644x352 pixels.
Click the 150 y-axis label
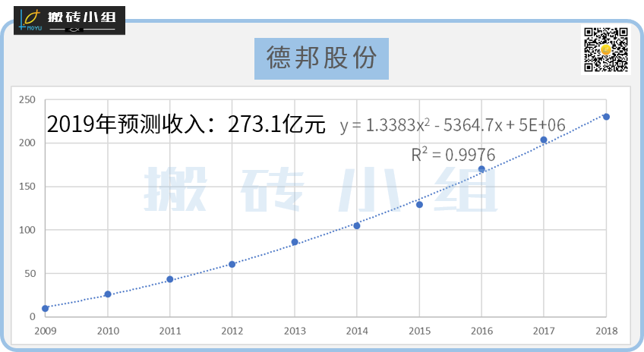(x=27, y=187)
